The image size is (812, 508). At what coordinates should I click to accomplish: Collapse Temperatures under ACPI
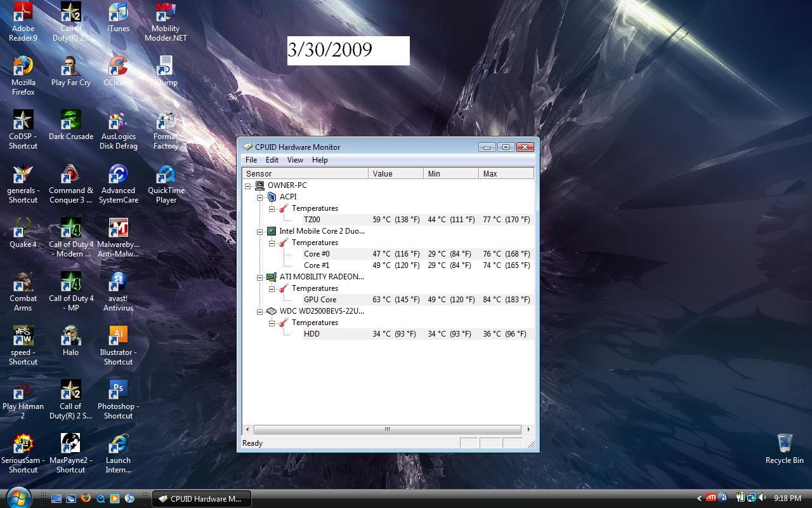[272, 208]
